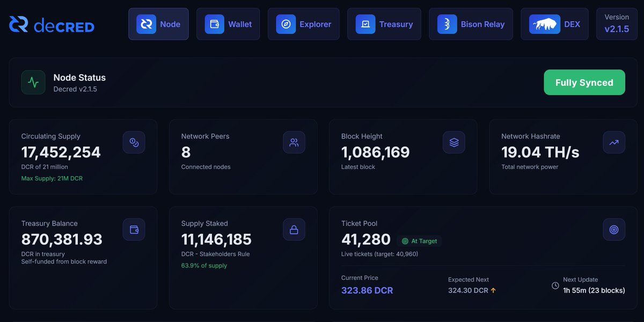The height and width of the screenshot is (322, 644).
Task: Click the Connected nodes label
Action: (206, 167)
